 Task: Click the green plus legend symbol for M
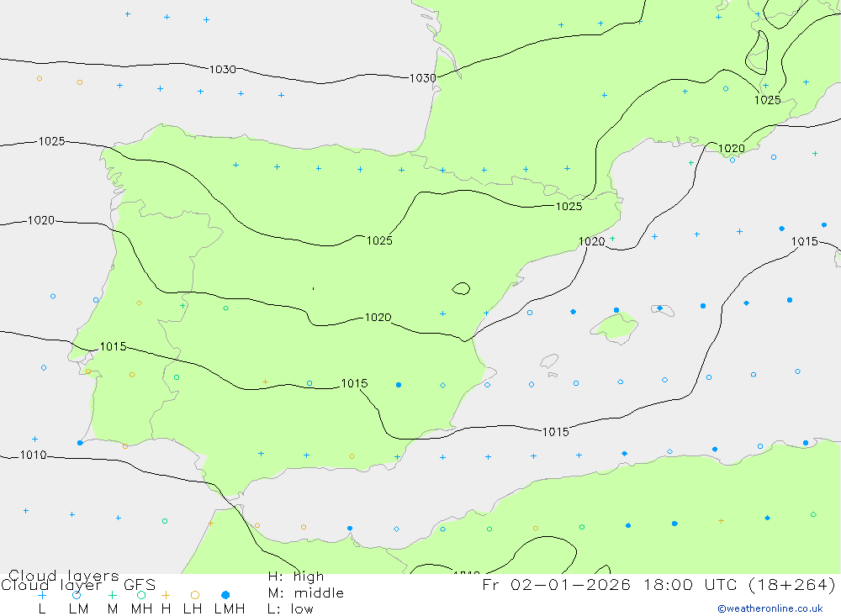112,595
